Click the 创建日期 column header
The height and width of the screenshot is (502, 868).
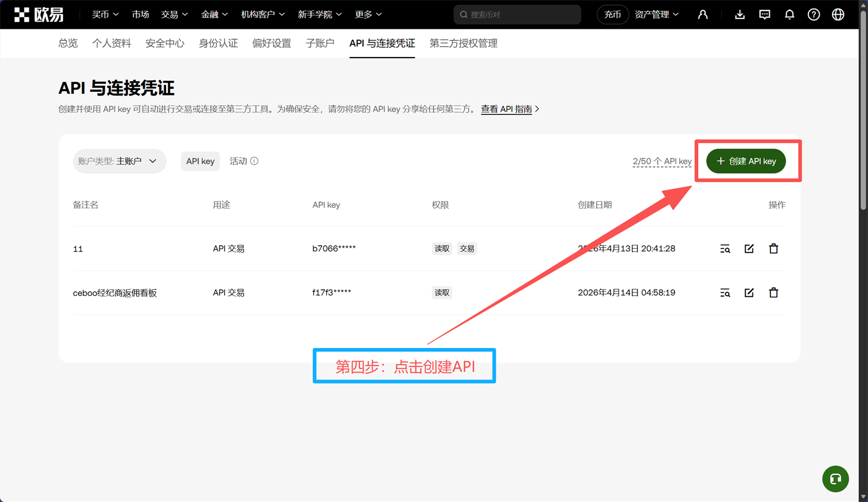point(595,205)
